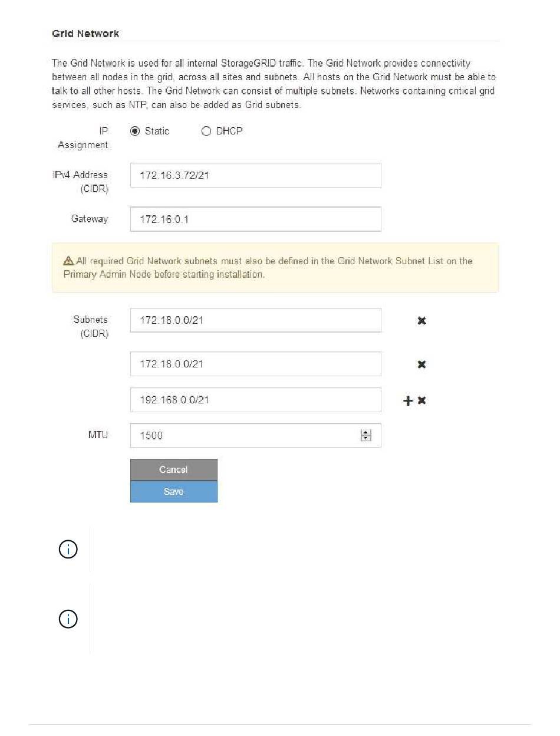Focus the Gateway field containing 172.16.0.1

click(255, 219)
